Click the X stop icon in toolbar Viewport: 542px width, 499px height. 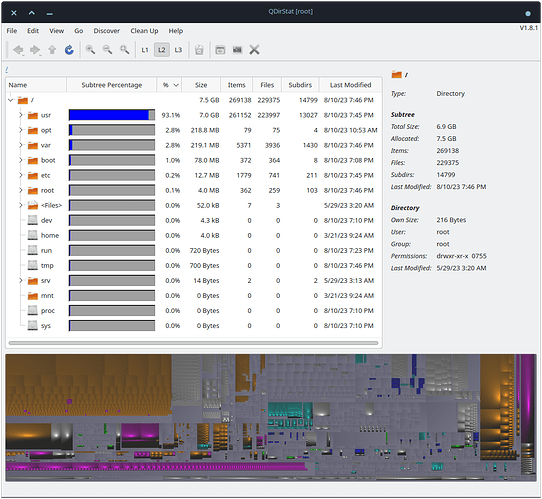point(254,50)
